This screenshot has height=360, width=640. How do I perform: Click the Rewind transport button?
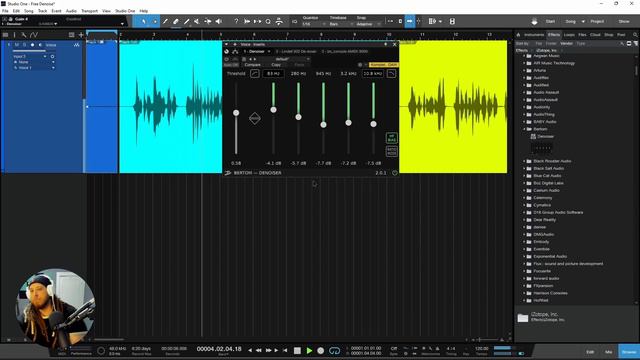pos(259,351)
